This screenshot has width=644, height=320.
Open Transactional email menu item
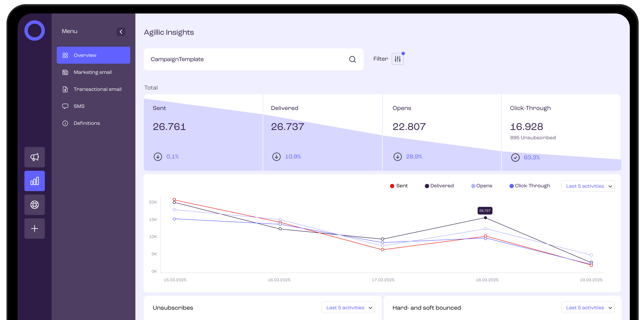(x=97, y=89)
